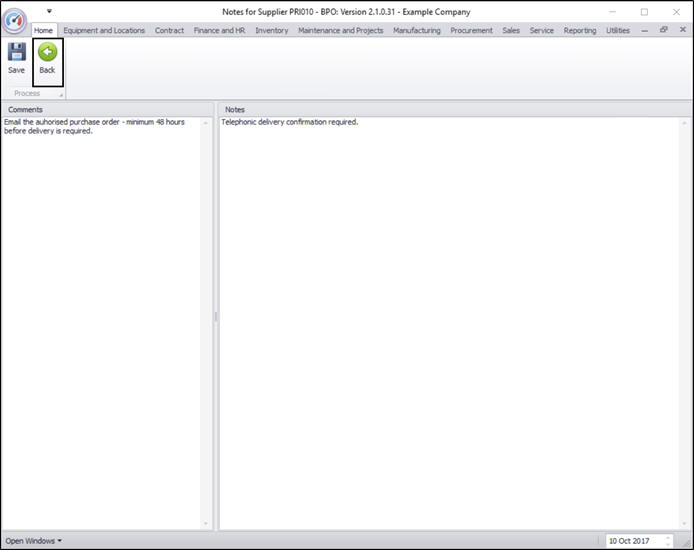Minimize the ribbon child window
Viewport: 694px width, 550px height.
click(x=644, y=30)
